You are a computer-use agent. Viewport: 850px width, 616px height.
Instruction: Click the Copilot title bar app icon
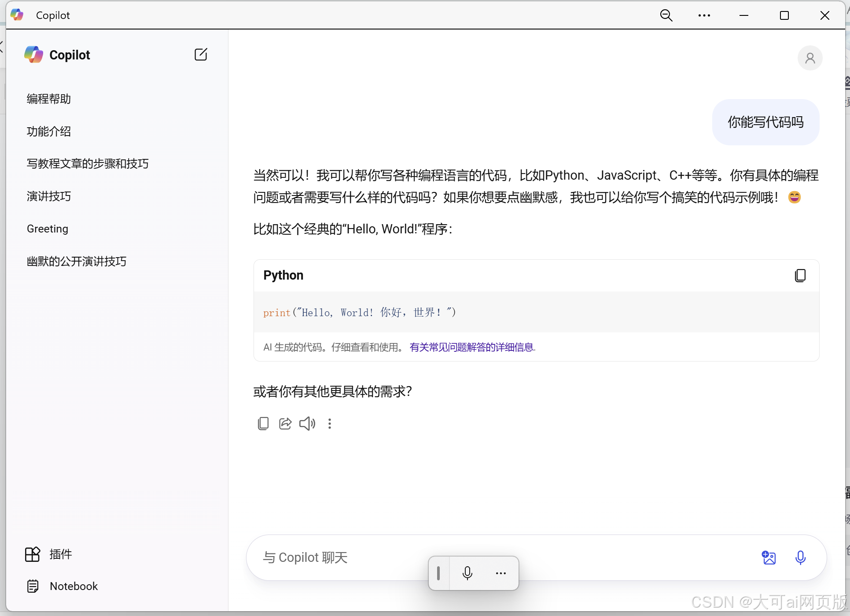click(17, 15)
